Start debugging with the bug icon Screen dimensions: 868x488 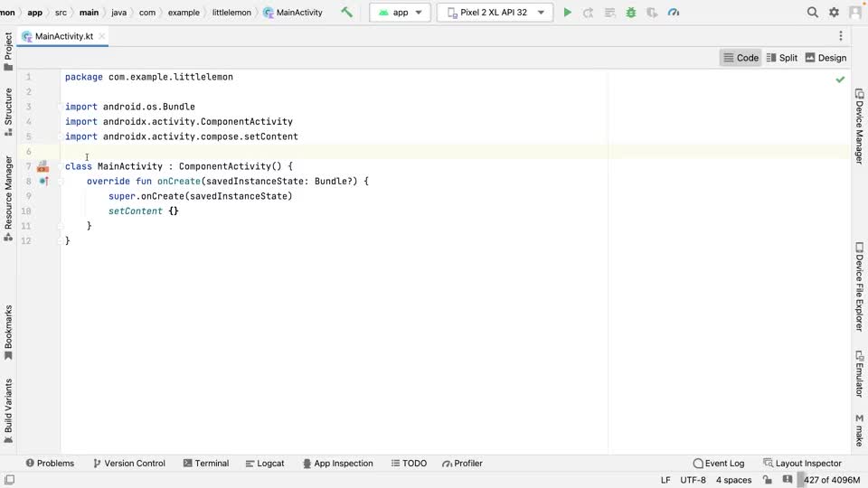pos(631,13)
